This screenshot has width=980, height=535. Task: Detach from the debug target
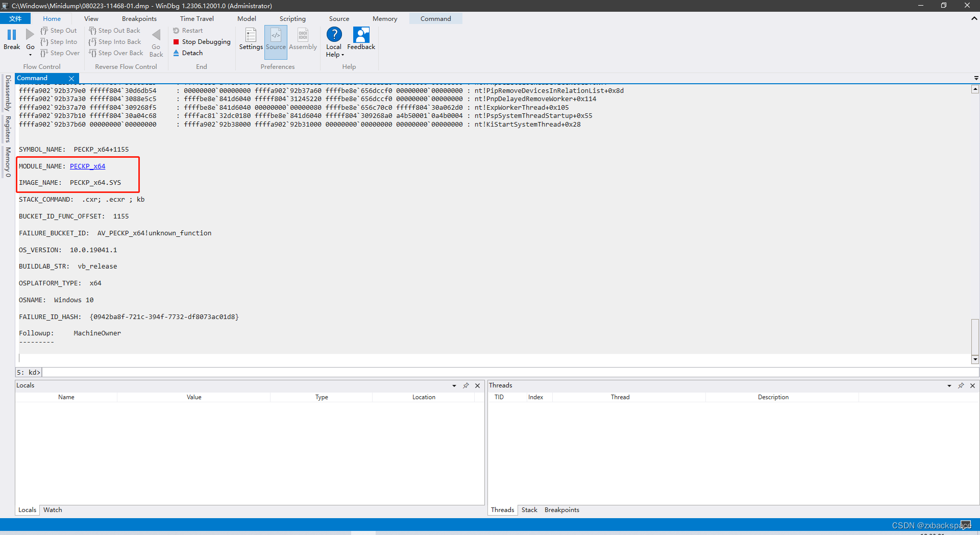coord(188,53)
